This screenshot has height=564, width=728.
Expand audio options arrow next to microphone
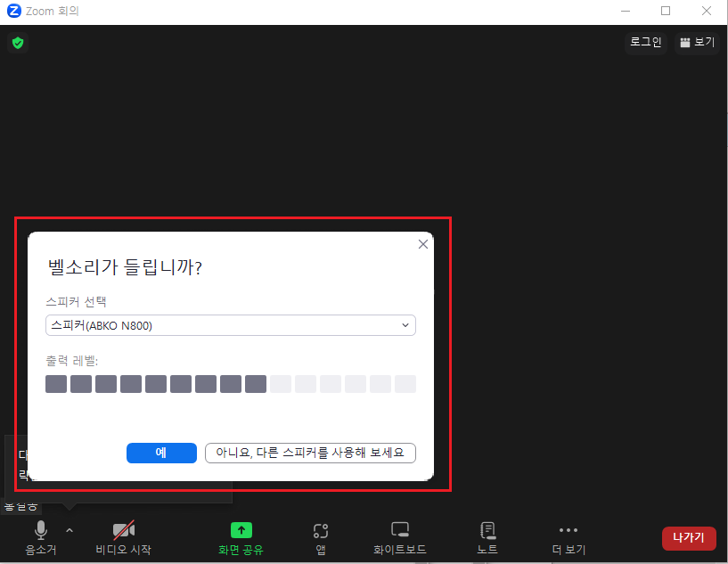pos(70,530)
